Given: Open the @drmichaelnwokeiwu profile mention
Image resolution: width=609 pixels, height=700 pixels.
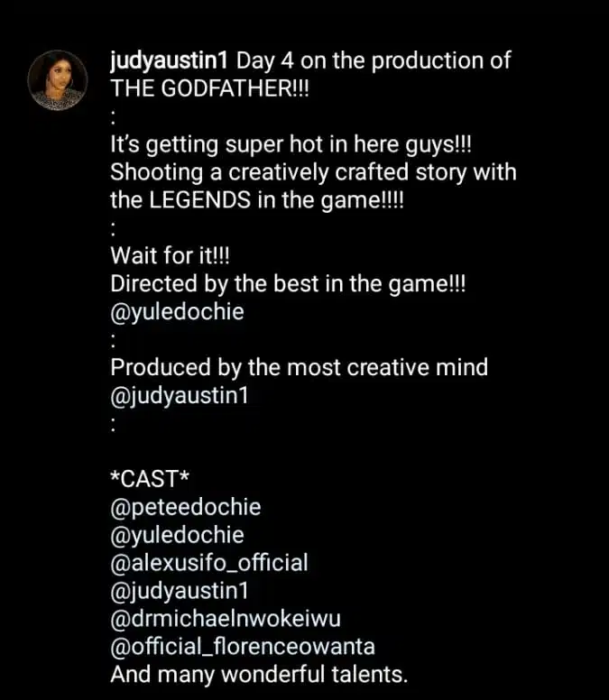Looking at the screenshot, I should 226,619.
